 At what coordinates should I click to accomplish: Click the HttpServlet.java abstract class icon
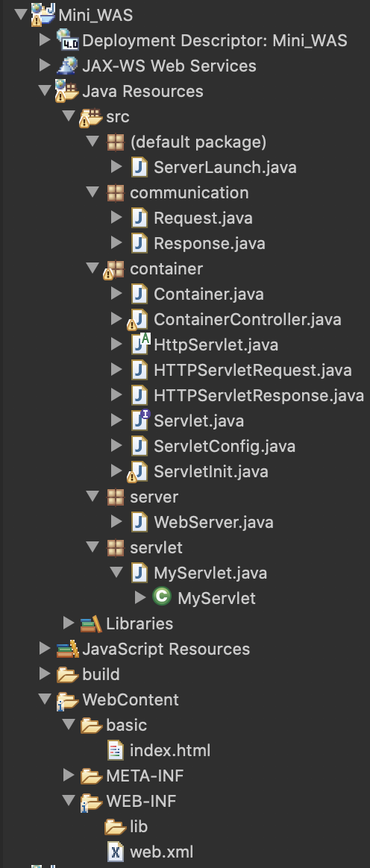coord(141,344)
